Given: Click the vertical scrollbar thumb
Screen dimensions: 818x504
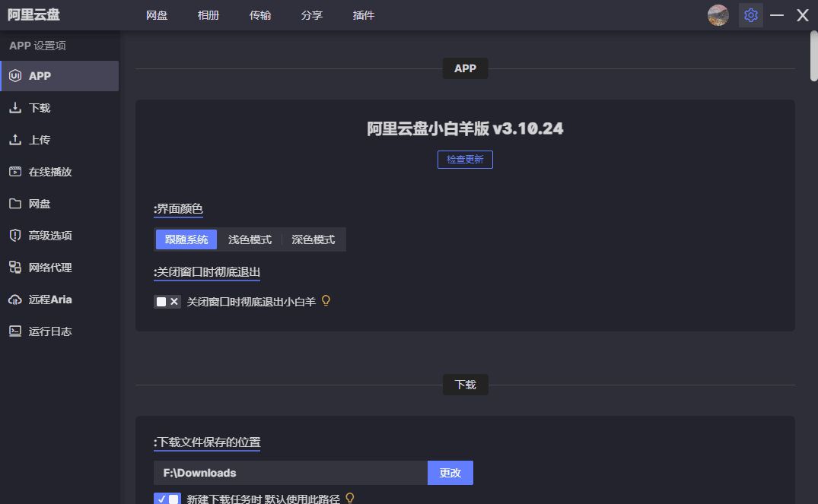Looking at the screenshot, I should [814, 55].
